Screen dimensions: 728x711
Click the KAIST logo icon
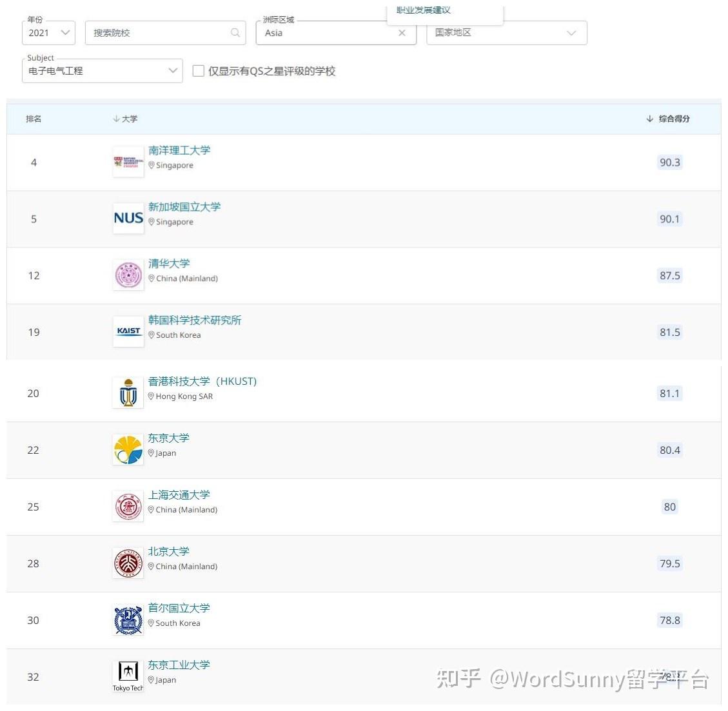pyautogui.click(x=128, y=331)
